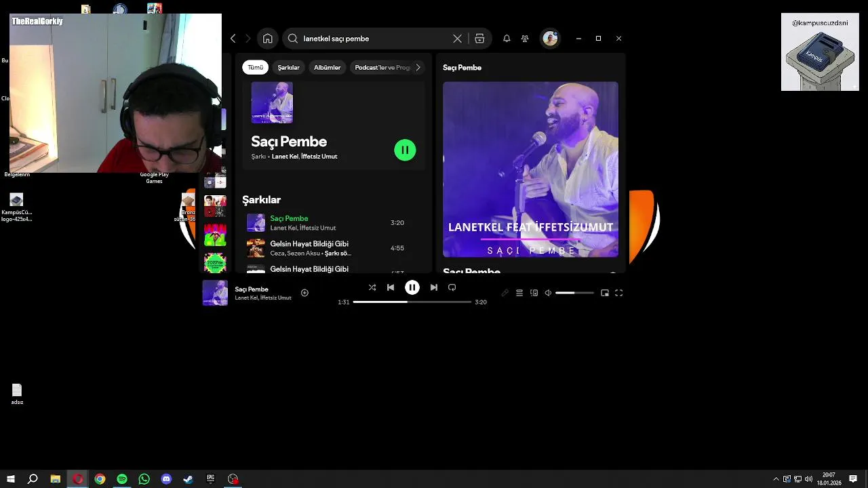
Task: Click the Saçı Pembe right panel header
Action: (x=462, y=68)
